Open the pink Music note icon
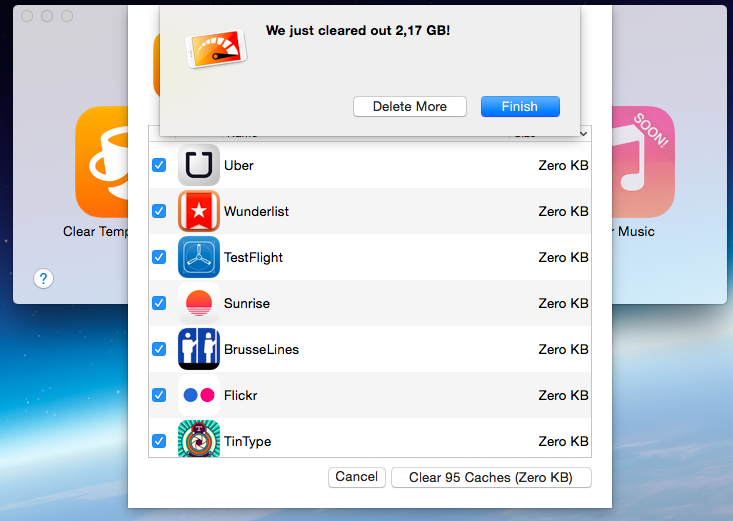 (643, 162)
